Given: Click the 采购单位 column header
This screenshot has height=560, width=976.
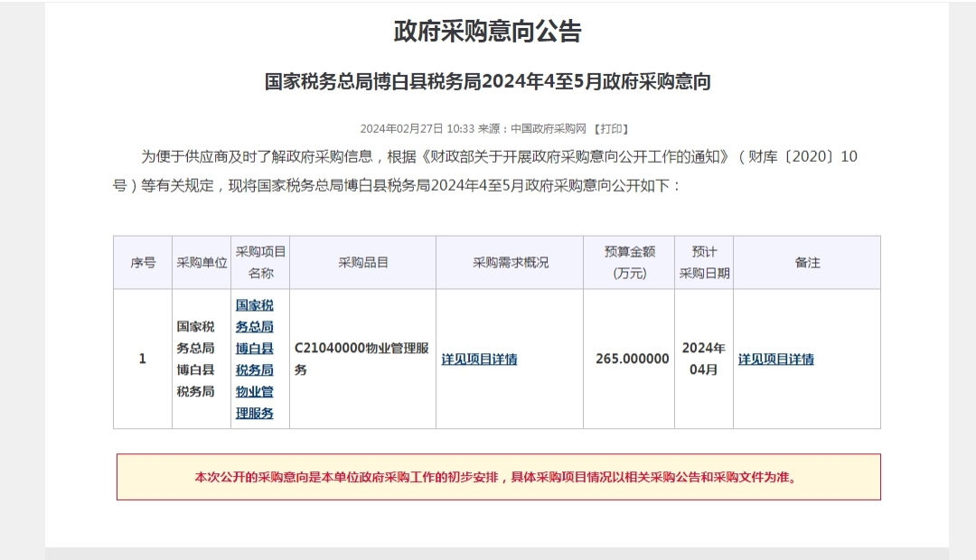Looking at the screenshot, I should point(202,263).
